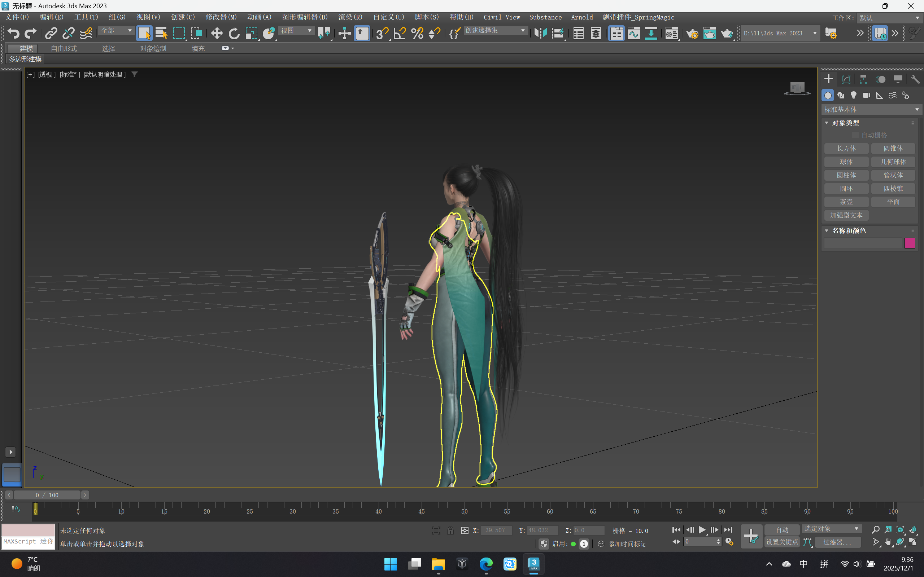Click the 长方体 box button
The height and width of the screenshot is (577, 924).
pos(846,149)
